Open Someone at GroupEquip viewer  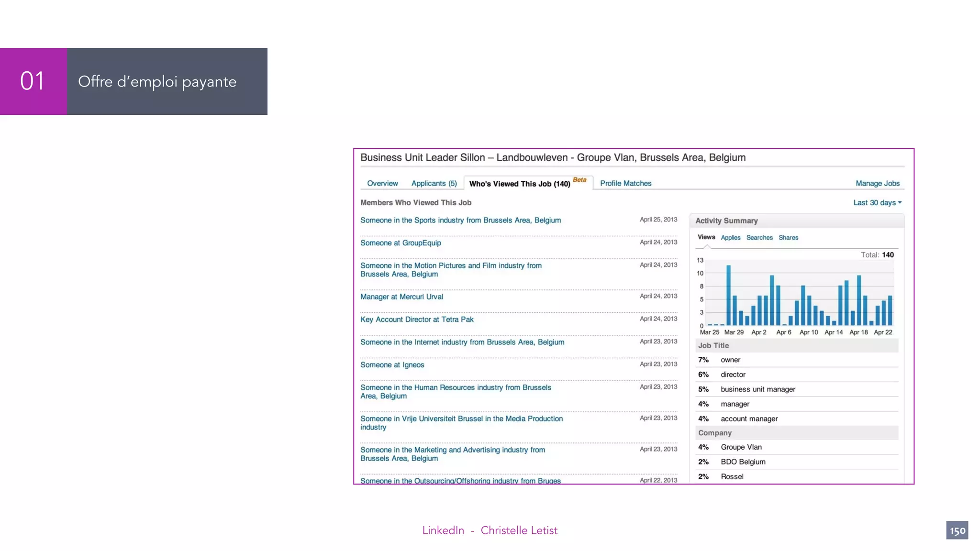point(401,243)
